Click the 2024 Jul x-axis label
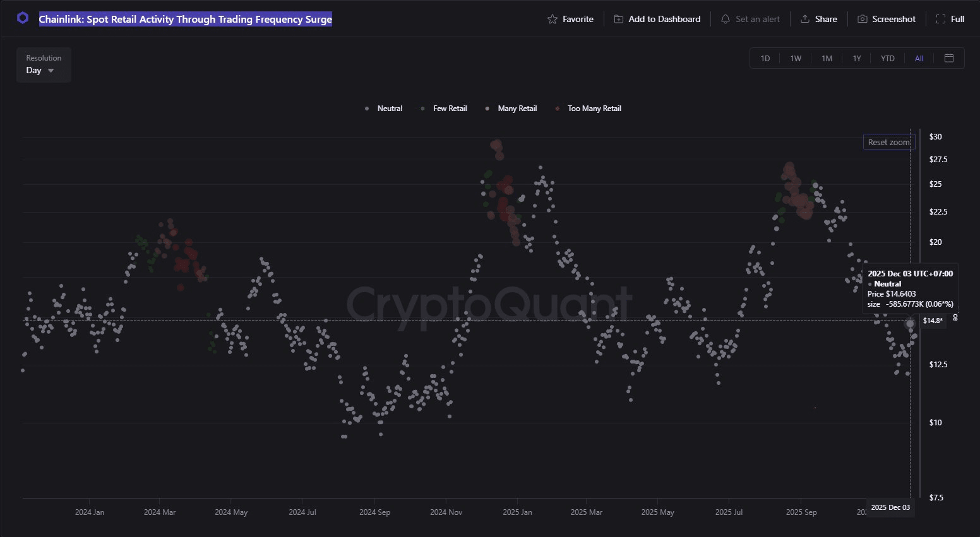This screenshot has height=537, width=980. coord(302,512)
